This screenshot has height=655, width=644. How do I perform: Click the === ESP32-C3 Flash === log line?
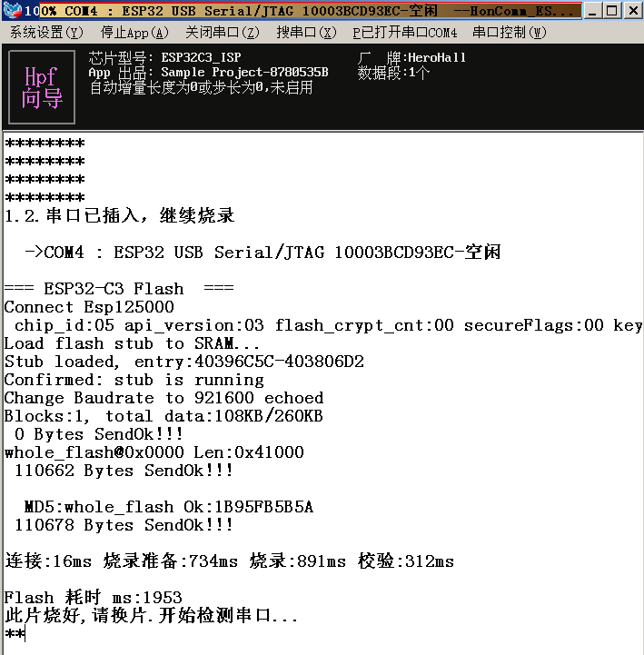tap(119, 289)
